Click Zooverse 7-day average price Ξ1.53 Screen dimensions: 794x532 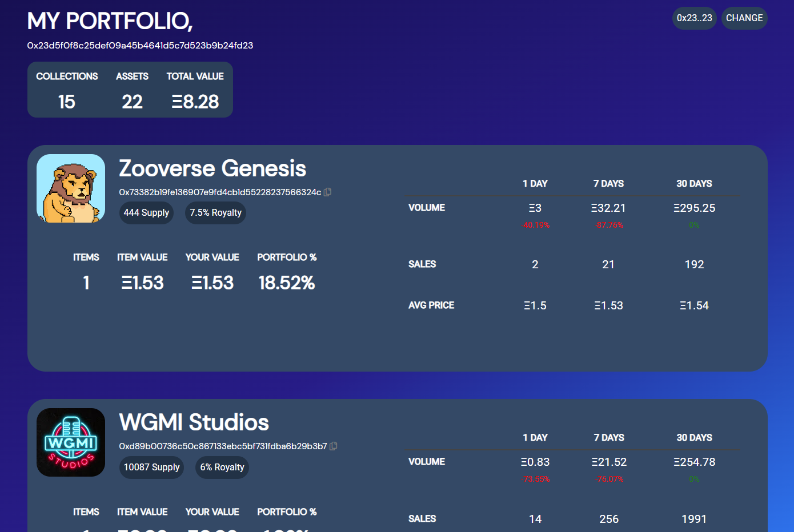coord(608,305)
